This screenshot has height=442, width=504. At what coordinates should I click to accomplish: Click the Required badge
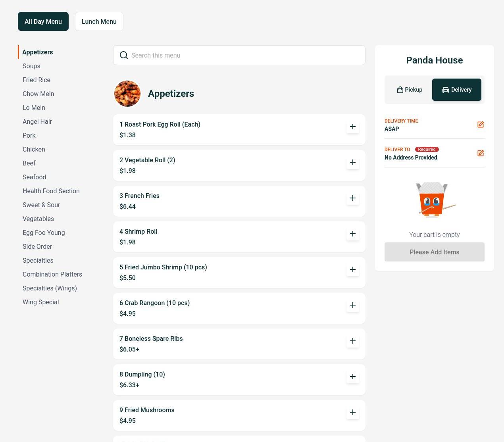427,149
